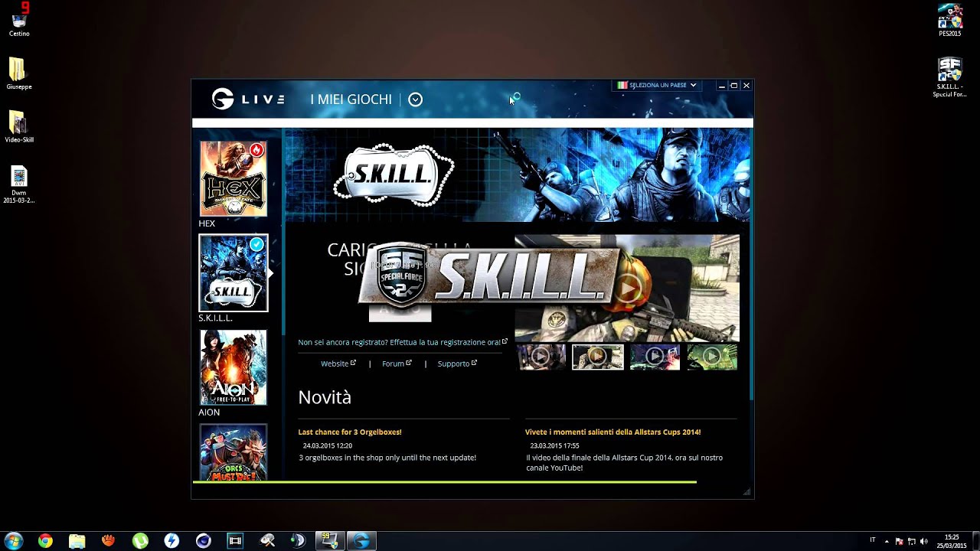Click the news date '23.03.2015 17:55'

click(x=554, y=445)
